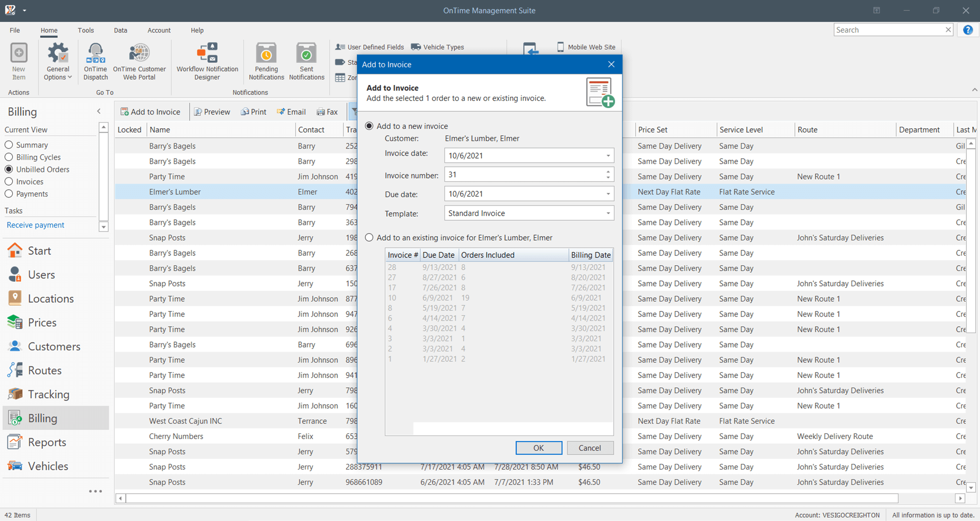Select Add to an existing invoice option

point(369,238)
